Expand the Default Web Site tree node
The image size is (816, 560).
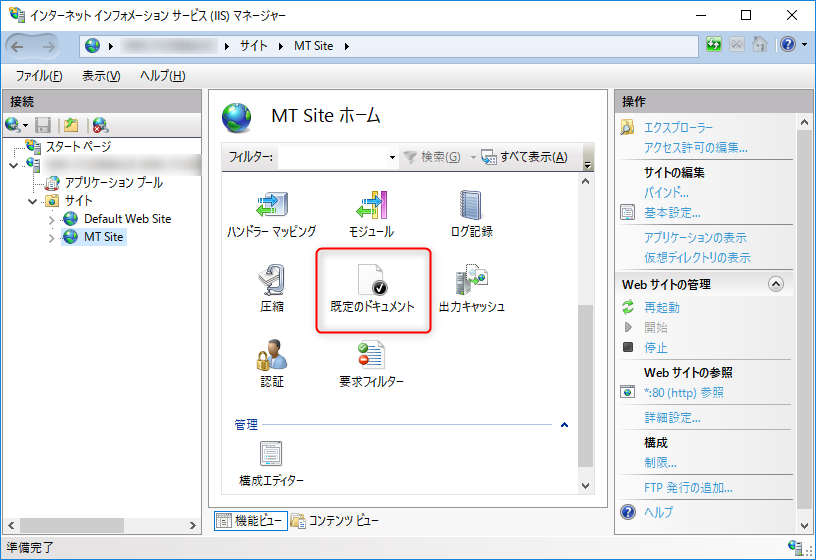(x=52, y=219)
